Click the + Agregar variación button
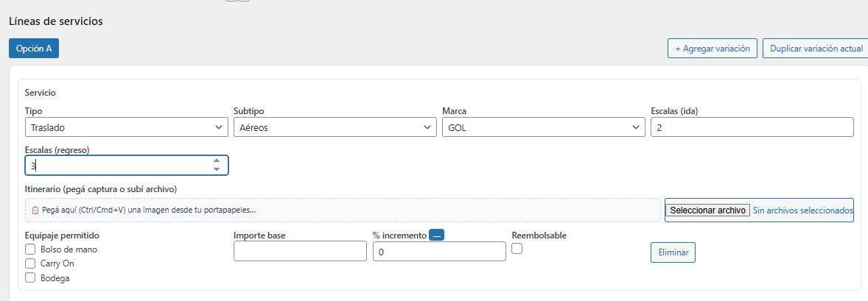Viewport: 868px width, 301px height. point(712,49)
